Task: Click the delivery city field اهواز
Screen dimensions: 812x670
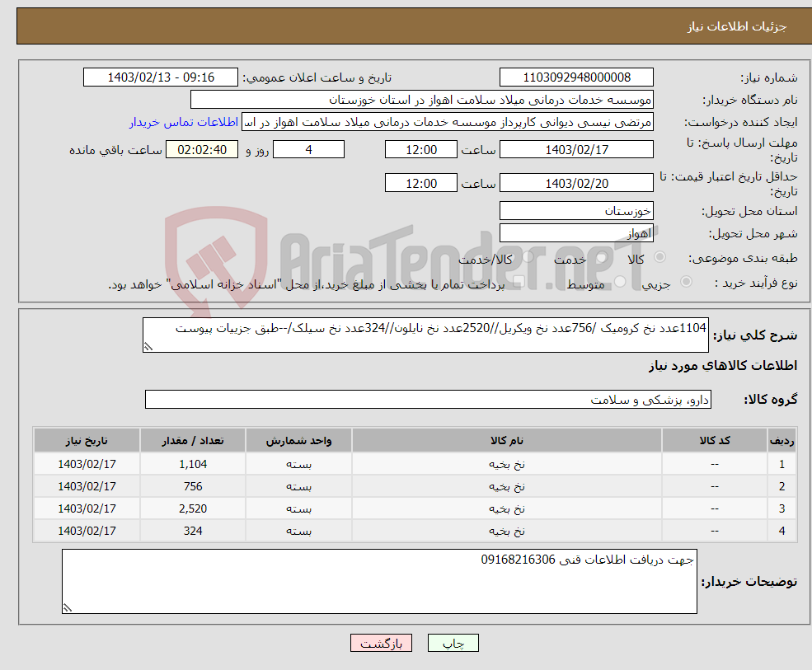Action: (576, 233)
